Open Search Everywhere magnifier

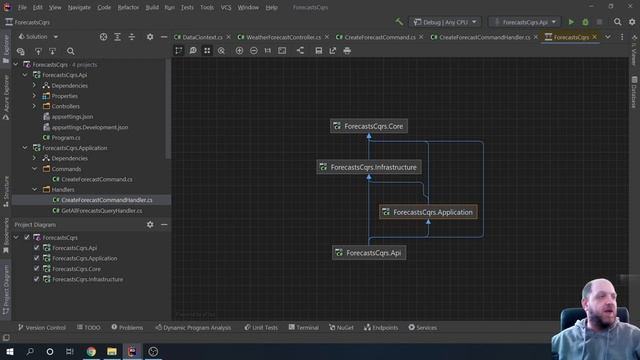618,22
